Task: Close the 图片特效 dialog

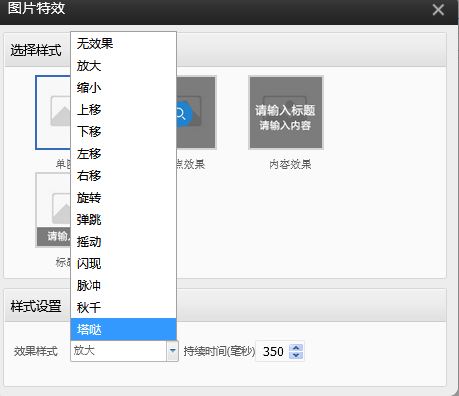Action: tap(438, 10)
